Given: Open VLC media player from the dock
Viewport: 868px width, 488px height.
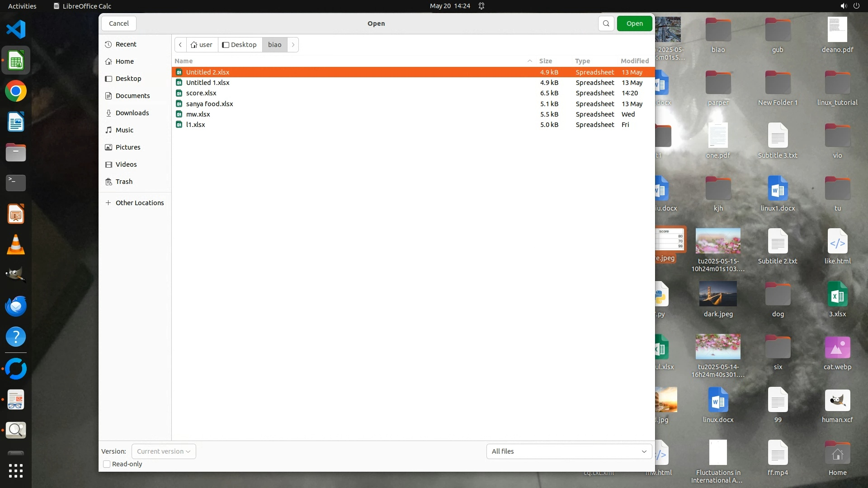Looking at the screenshot, I should point(16,245).
